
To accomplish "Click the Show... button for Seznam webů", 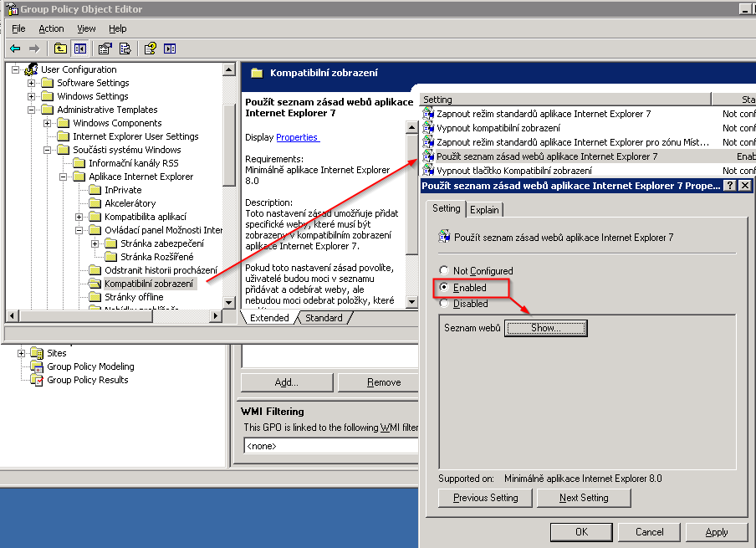I will (x=546, y=328).
